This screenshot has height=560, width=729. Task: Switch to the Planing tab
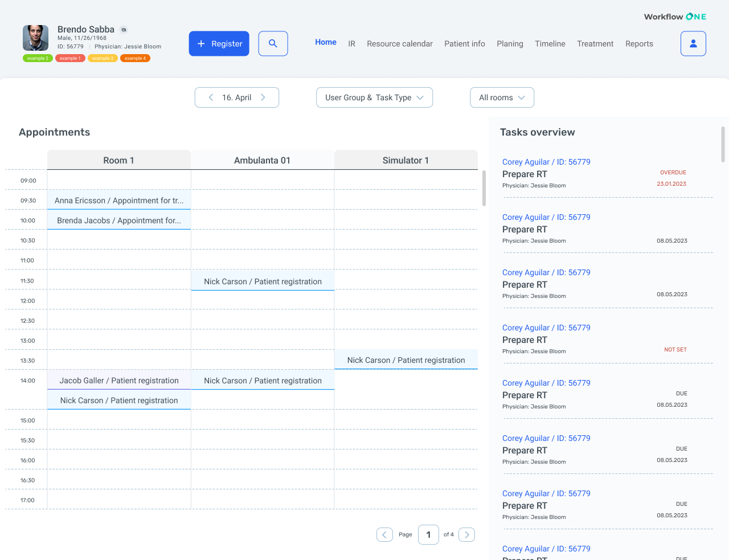(510, 44)
